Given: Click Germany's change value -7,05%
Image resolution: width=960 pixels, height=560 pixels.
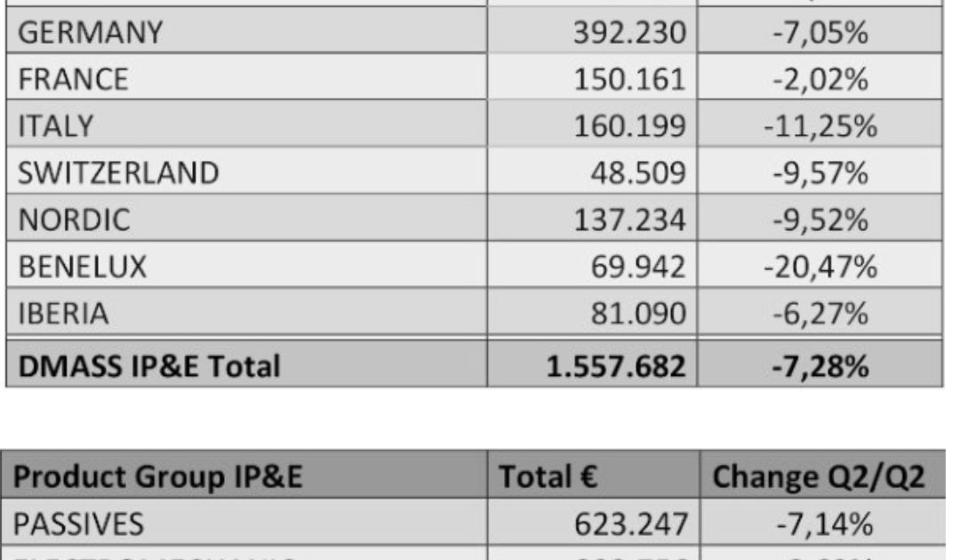Looking at the screenshot, I should click(x=820, y=33).
